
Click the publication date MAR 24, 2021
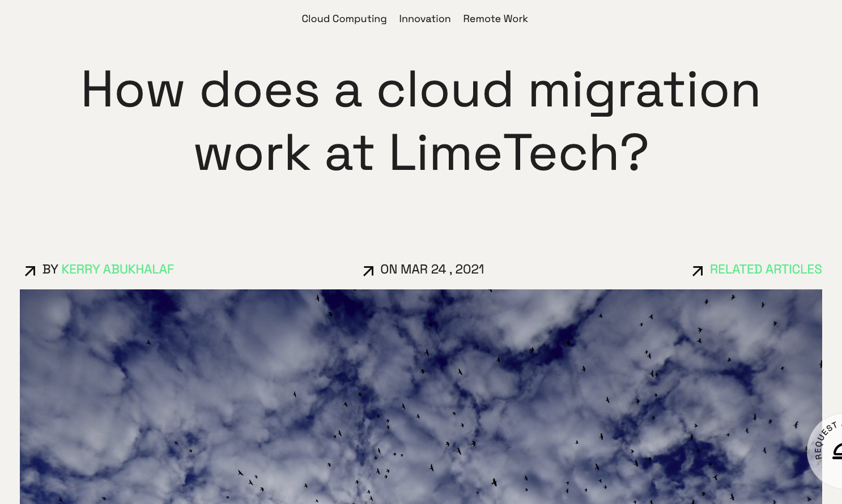[443, 269]
